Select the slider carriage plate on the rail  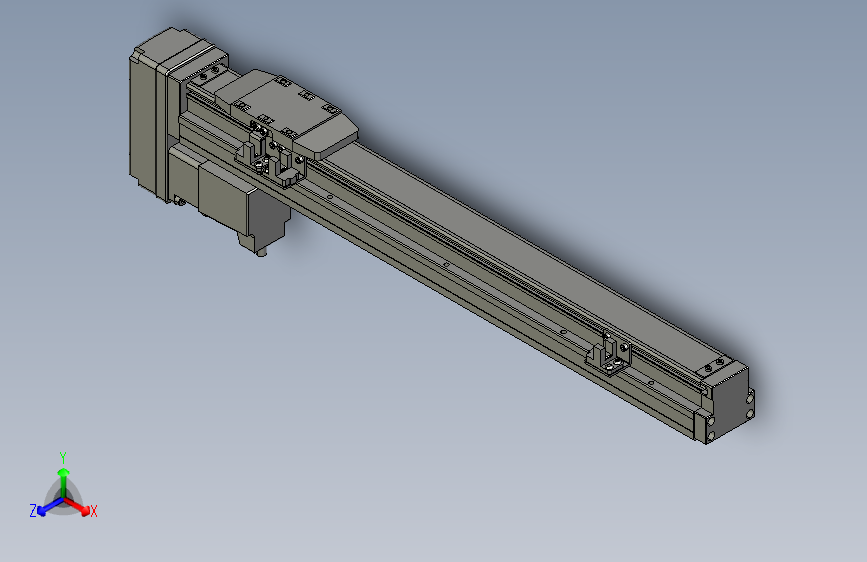pos(286,113)
